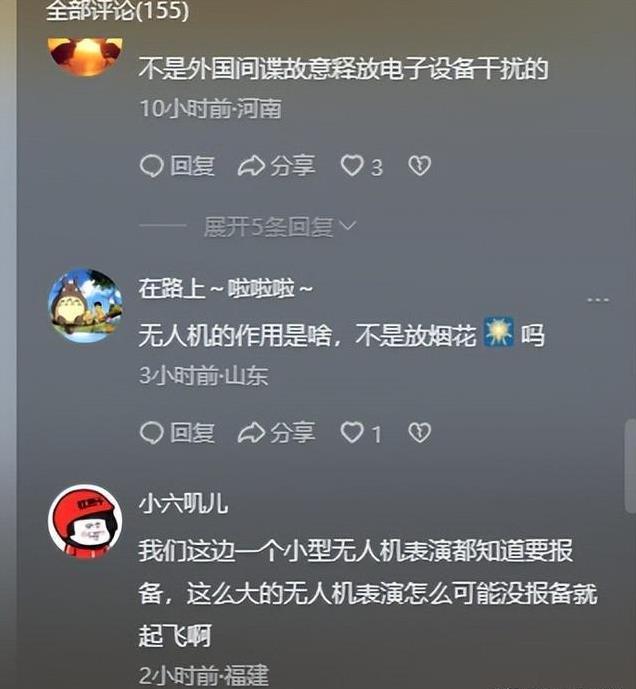This screenshot has height=689, width=636.
Task: Click share arrow icon under Henan comment
Action: pyautogui.click(x=251, y=166)
